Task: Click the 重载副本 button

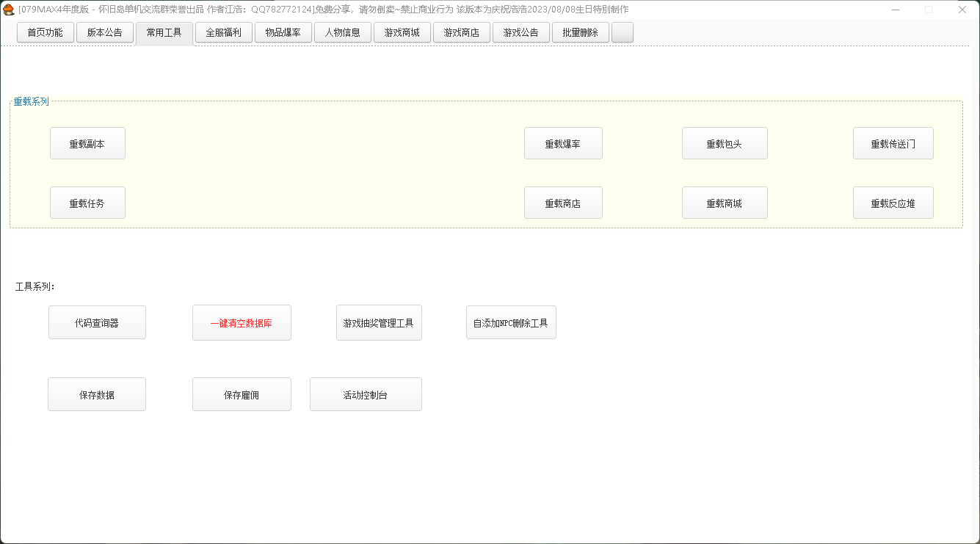Action: (x=87, y=144)
